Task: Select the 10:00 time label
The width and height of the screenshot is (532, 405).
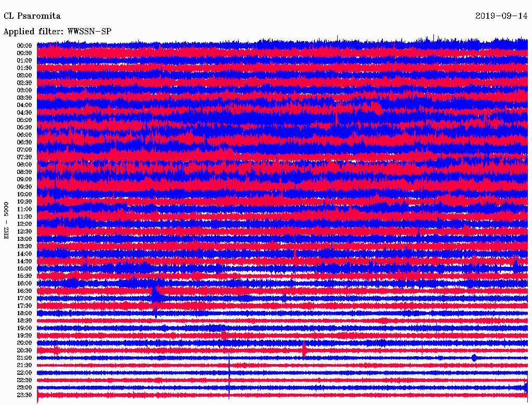Action: click(x=24, y=194)
